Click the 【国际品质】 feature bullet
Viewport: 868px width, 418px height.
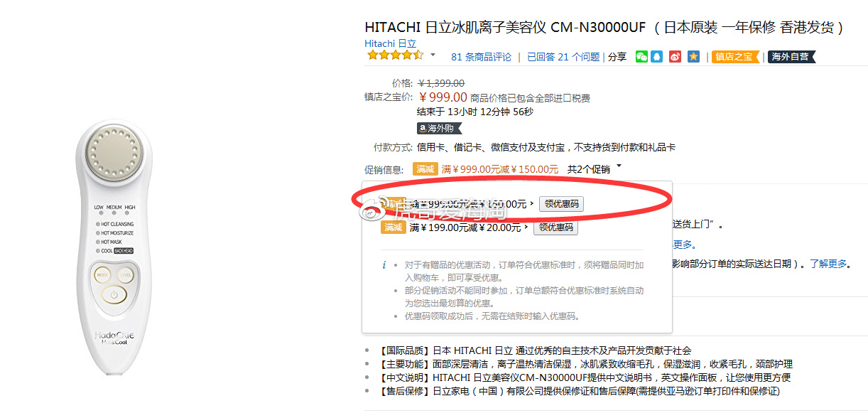[x=534, y=350]
